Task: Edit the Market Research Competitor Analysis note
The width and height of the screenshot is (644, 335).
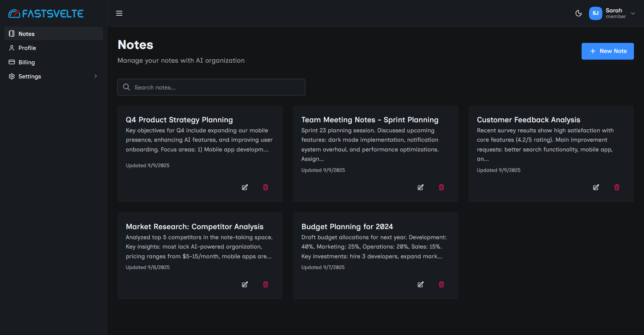Action: coord(245,284)
